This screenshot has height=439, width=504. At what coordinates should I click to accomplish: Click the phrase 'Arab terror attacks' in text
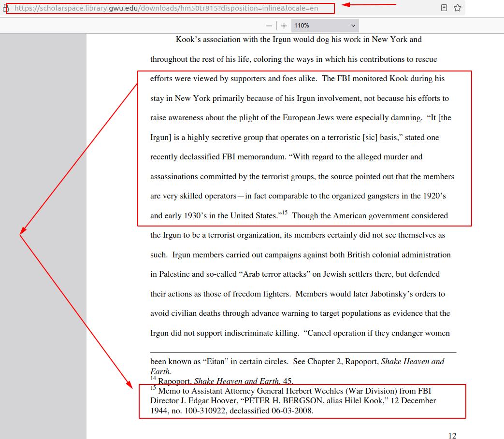(x=274, y=274)
